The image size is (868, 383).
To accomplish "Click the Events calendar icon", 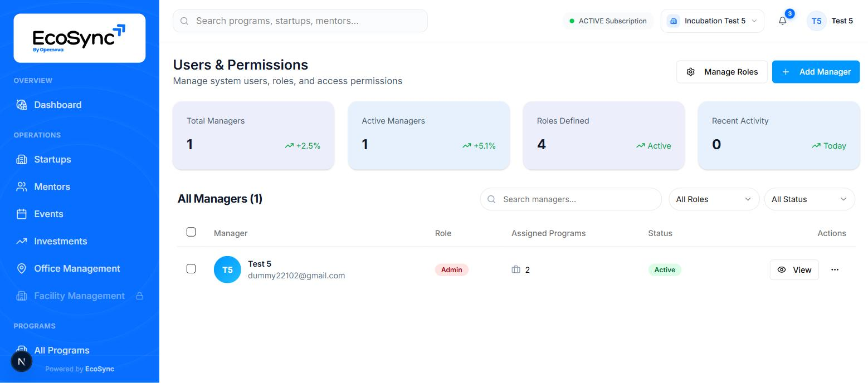I will point(22,214).
